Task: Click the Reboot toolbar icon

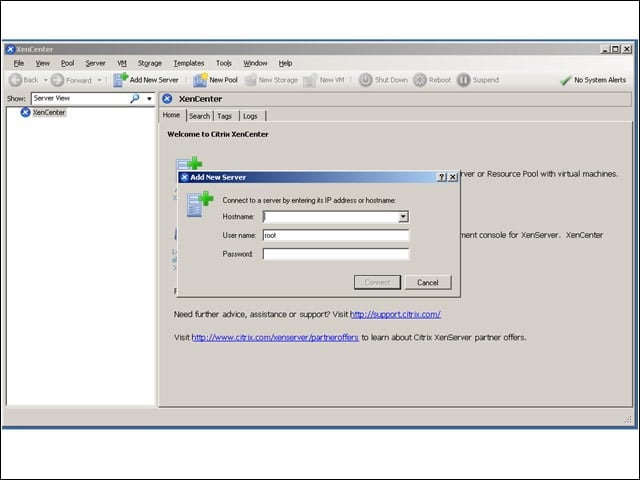Action: [420, 80]
